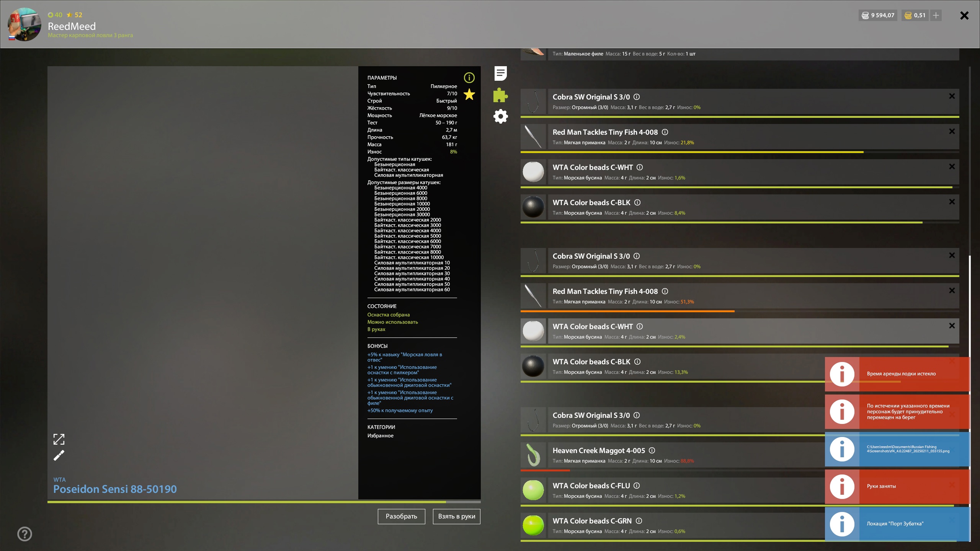Open the notes list icon
The height and width of the screenshot is (551, 980).
tap(500, 73)
